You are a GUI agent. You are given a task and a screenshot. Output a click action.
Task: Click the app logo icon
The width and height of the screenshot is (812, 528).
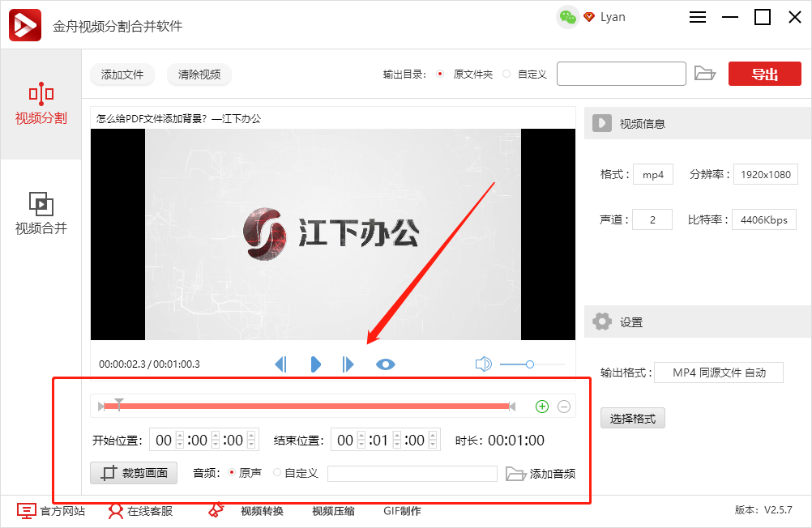(25, 25)
